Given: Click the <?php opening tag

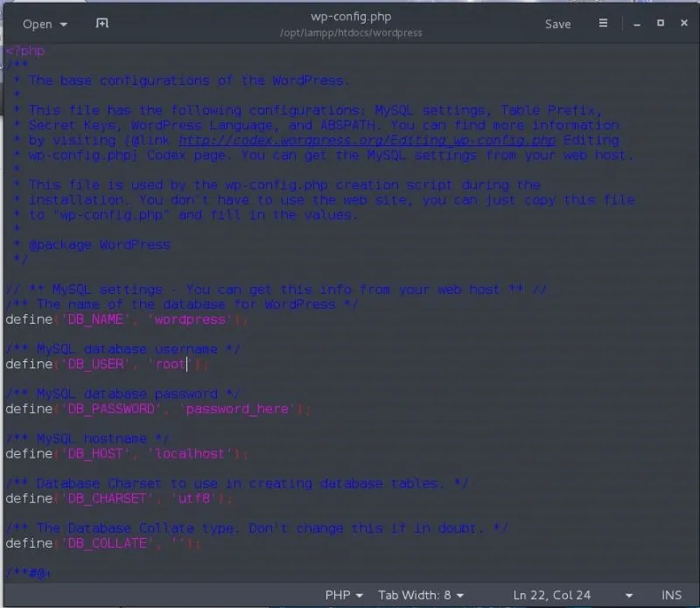Looking at the screenshot, I should pos(25,51).
